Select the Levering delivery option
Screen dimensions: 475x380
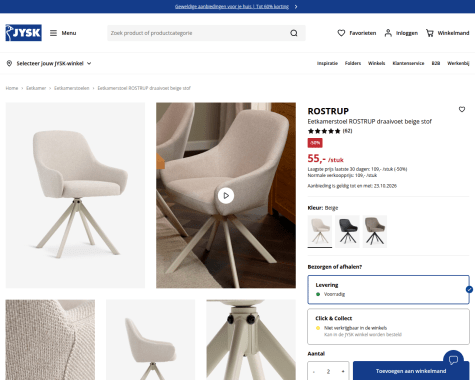388,290
